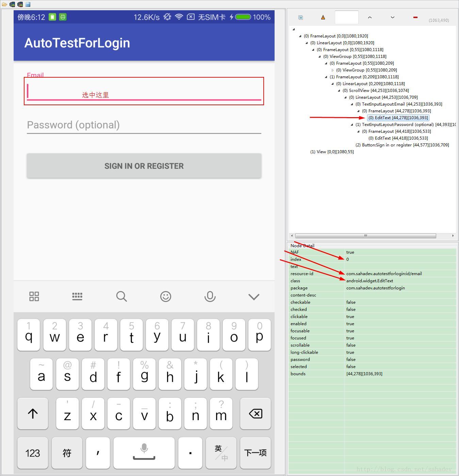This screenshot has width=459, height=476.
Task: Focus the hierarchy search box
Action: [346, 17]
